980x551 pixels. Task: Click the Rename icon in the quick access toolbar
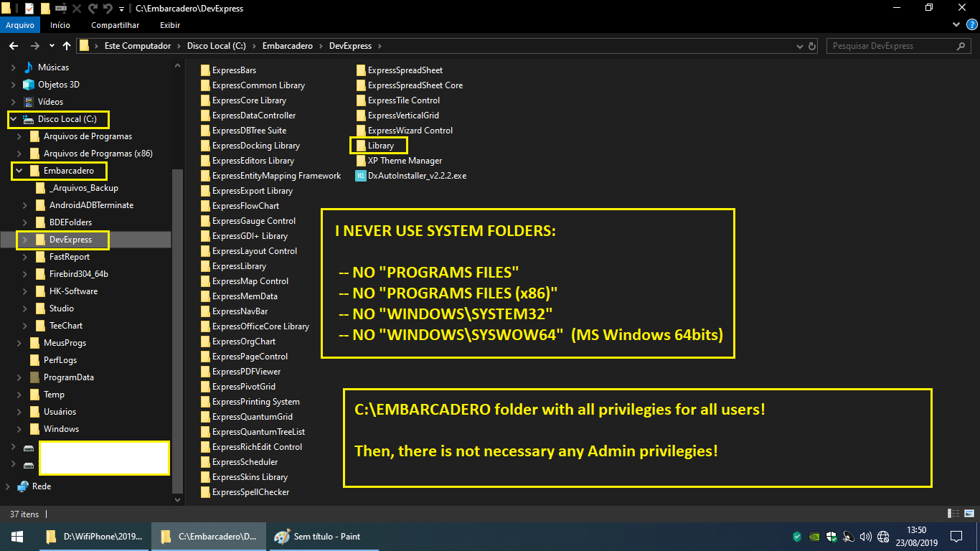[61, 9]
